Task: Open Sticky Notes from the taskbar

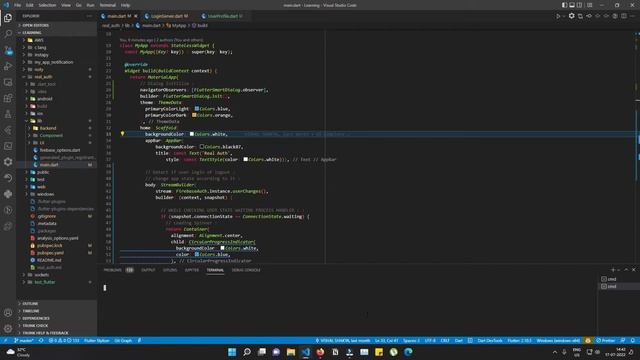Action: 379,352
